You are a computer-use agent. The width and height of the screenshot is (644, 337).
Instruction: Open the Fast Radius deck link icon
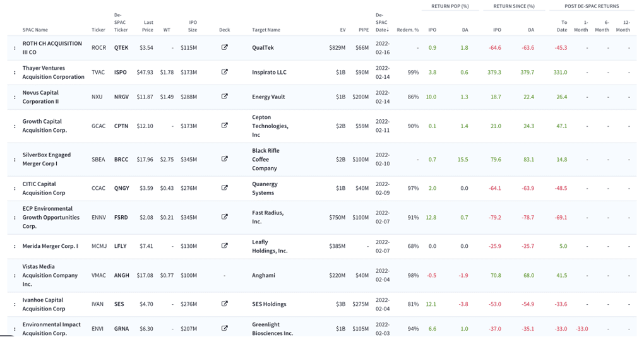[224, 216]
